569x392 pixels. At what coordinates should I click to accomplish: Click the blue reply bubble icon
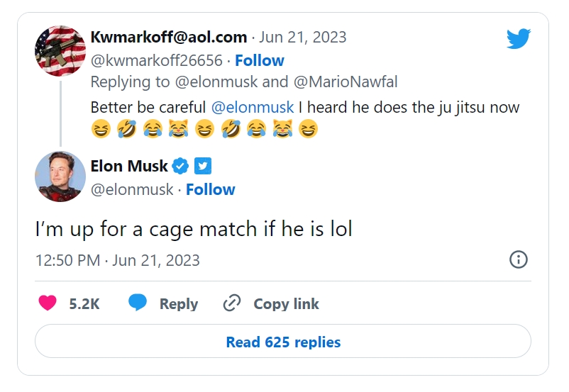click(x=138, y=303)
